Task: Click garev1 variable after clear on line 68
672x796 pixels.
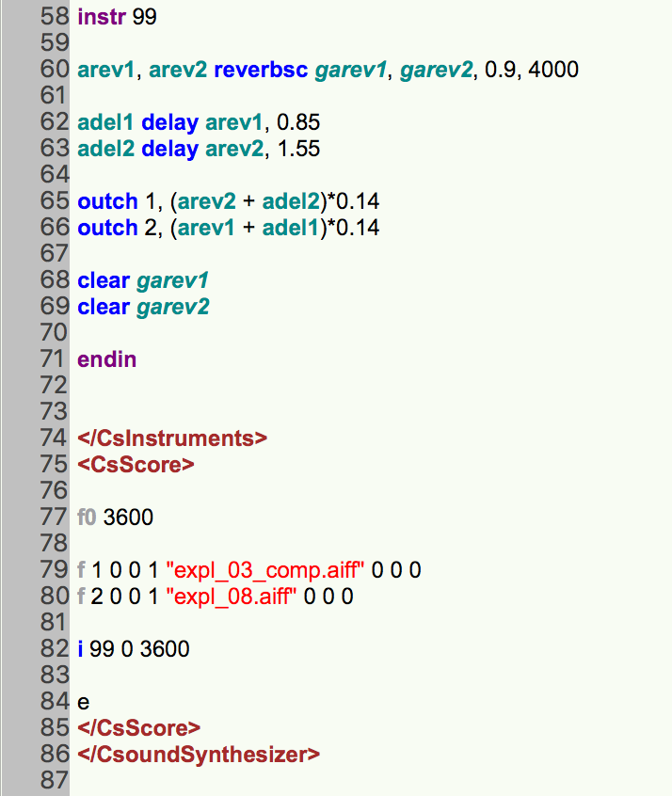Action: pos(173,280)
